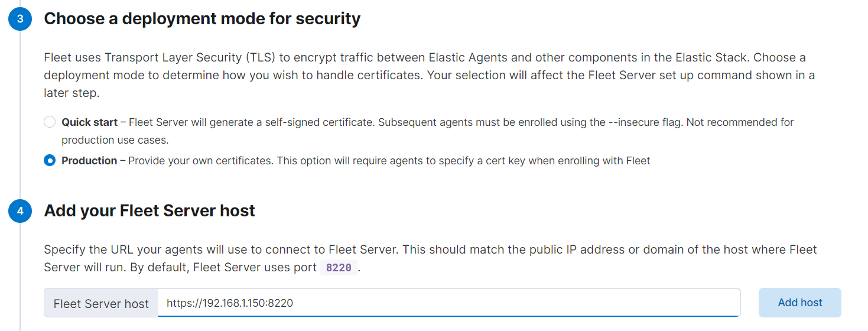868x331 pixels.
Task: Click the Add host button
Action: (x=800, y=303)
